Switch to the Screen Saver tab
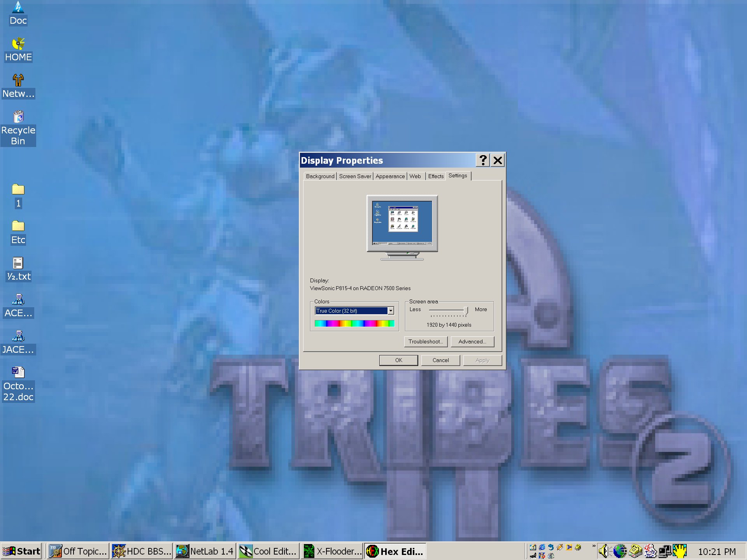This screenshot has width=747, height=560. (355, 176)
